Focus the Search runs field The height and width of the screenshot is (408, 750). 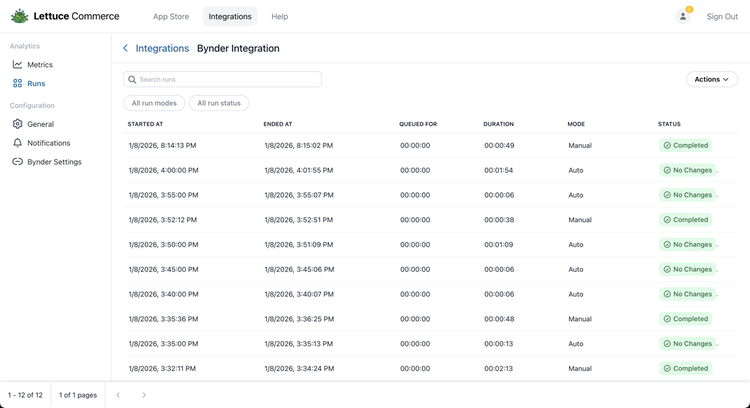[x=222, y=79]
